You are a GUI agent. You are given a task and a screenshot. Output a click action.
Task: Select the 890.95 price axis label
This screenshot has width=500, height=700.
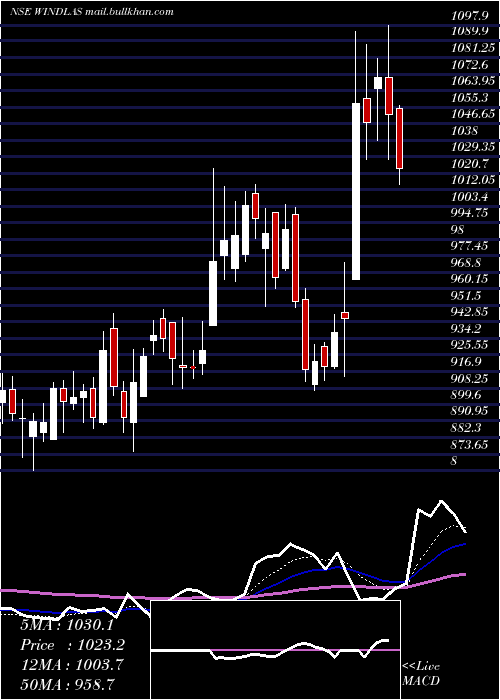[469, 411]
